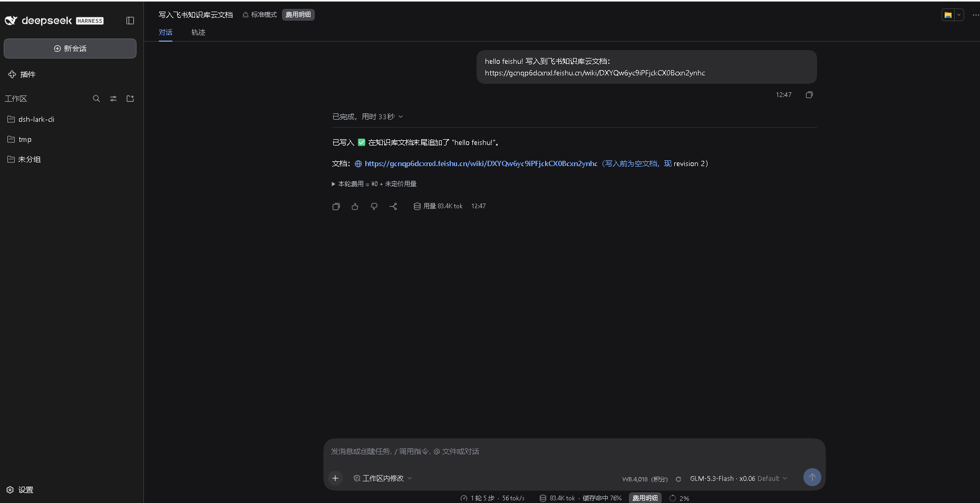This screenshot has width=980, height=503.
Task: Add new workspace folder icon
Action: (x=130, y=99)
